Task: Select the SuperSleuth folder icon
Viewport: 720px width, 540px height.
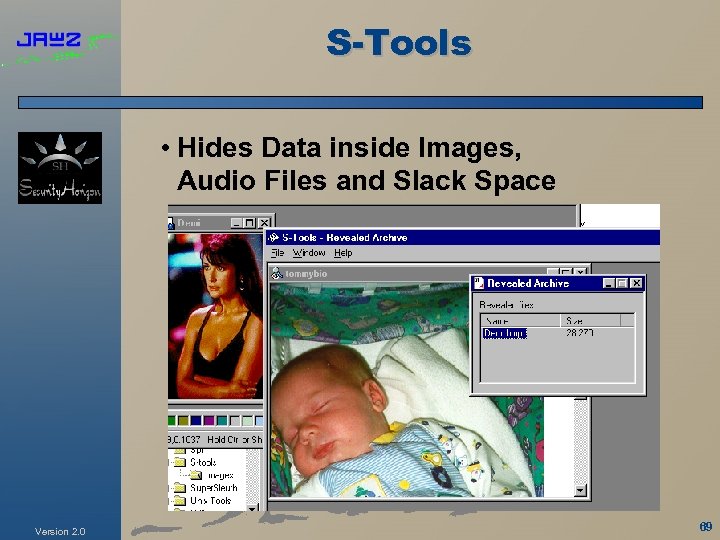Action: 180,488
